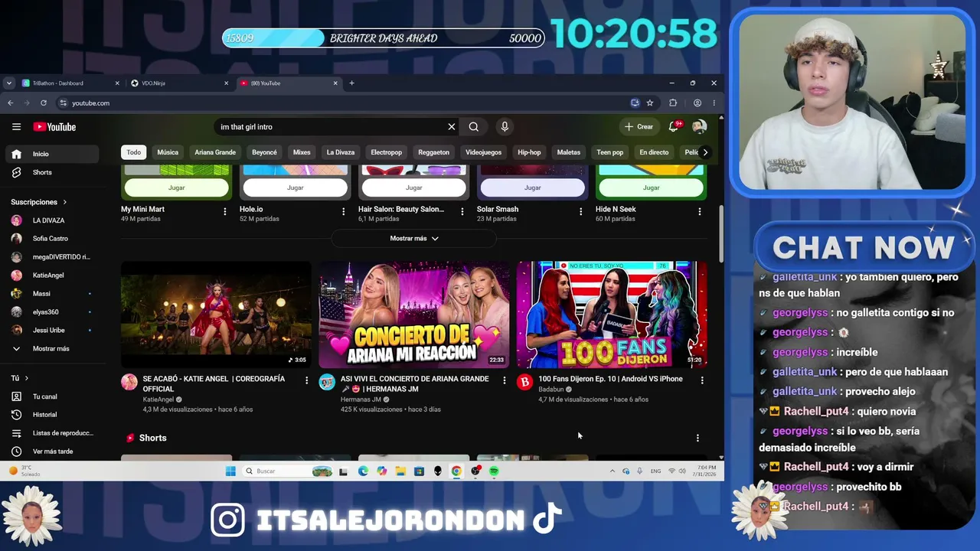Open the YouTube guide hamburger menu

tap(16, 127)
